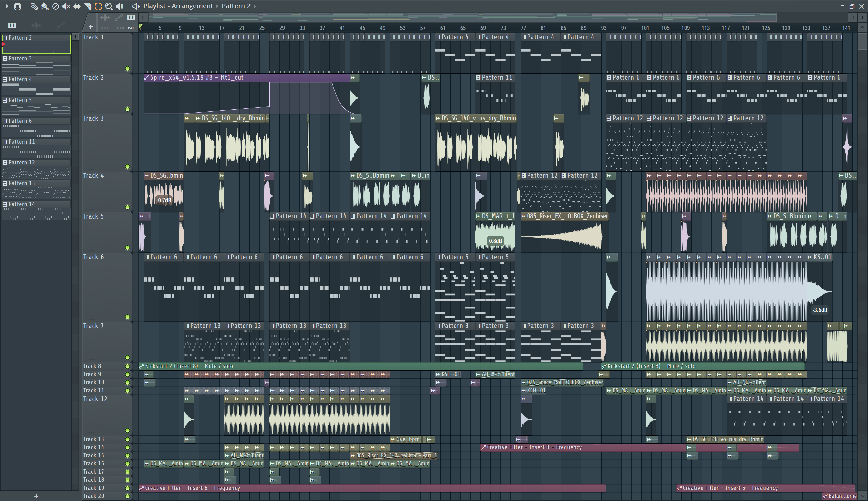Click the green song position marker at bar 1
The height and width of the screenshot is (501, 868).
coord(140,26)
